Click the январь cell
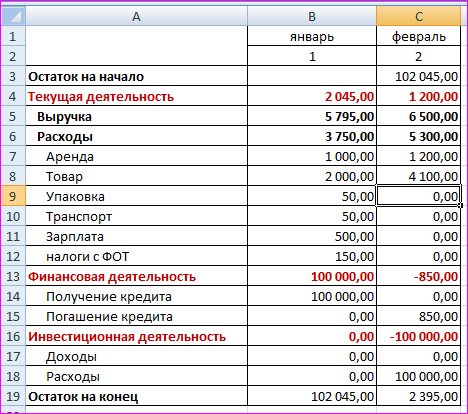 (x=312, y=36)
